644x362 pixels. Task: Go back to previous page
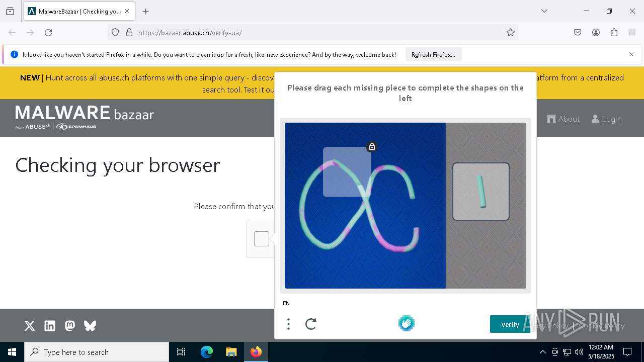click(12, 33)
